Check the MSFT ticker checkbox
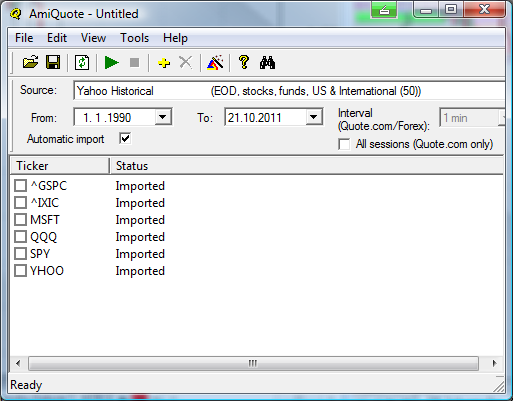 [x=20, y=220]
